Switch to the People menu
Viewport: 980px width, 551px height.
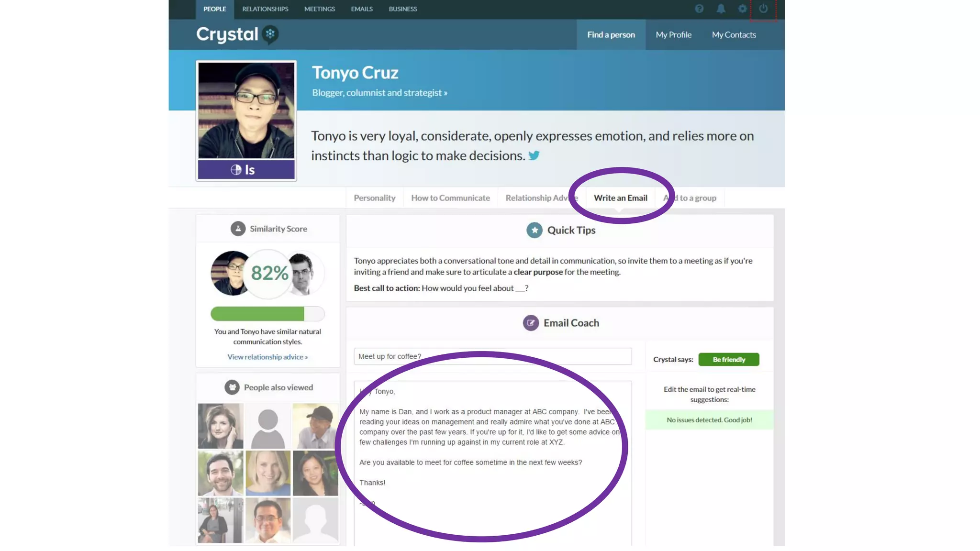(x=214, y=9)
